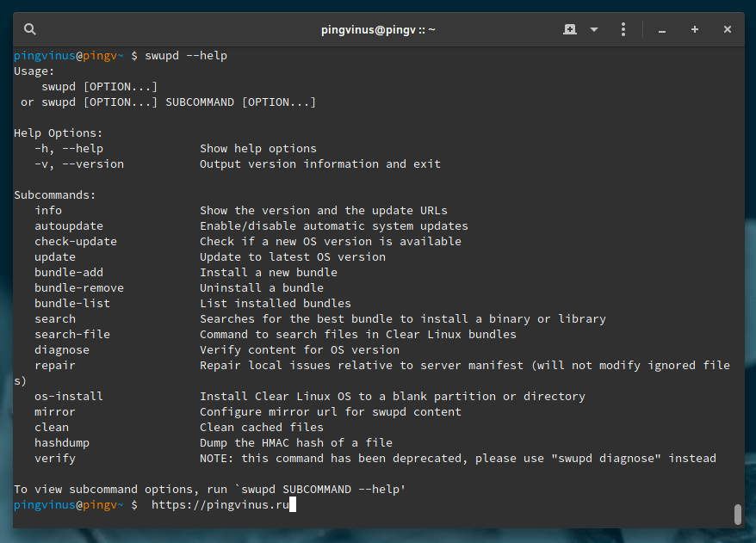This screenshot has width=756, height=543.
Task: Expand the dropdown arrow beside new tab
Action: point(594,29)
